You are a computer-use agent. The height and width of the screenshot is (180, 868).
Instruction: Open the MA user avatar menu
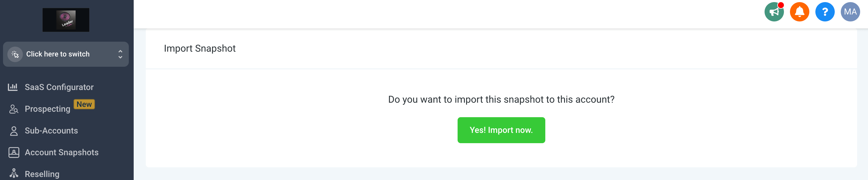tap(850, 12)
